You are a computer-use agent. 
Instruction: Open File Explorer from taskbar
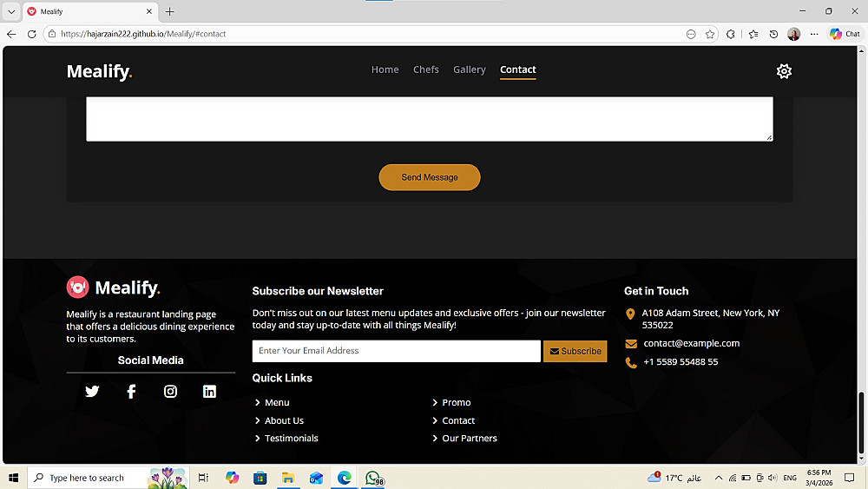click(x=288, y=478)
